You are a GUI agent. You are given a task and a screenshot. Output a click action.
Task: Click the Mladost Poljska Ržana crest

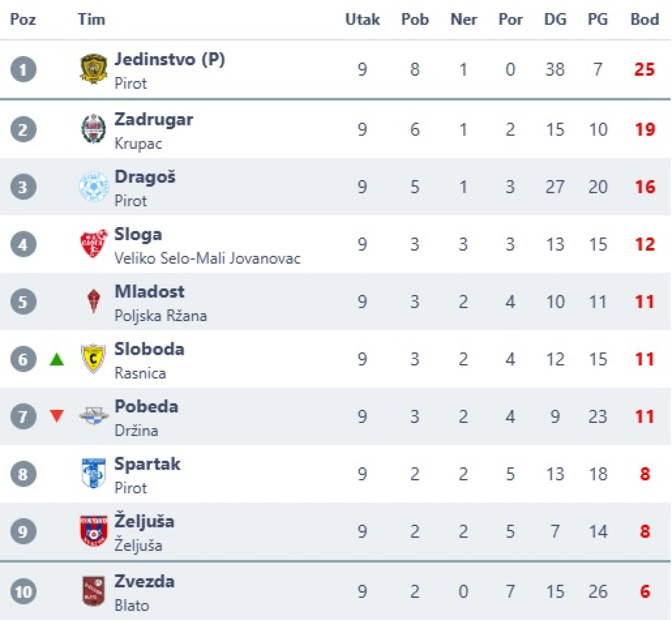tap(93, 302)
